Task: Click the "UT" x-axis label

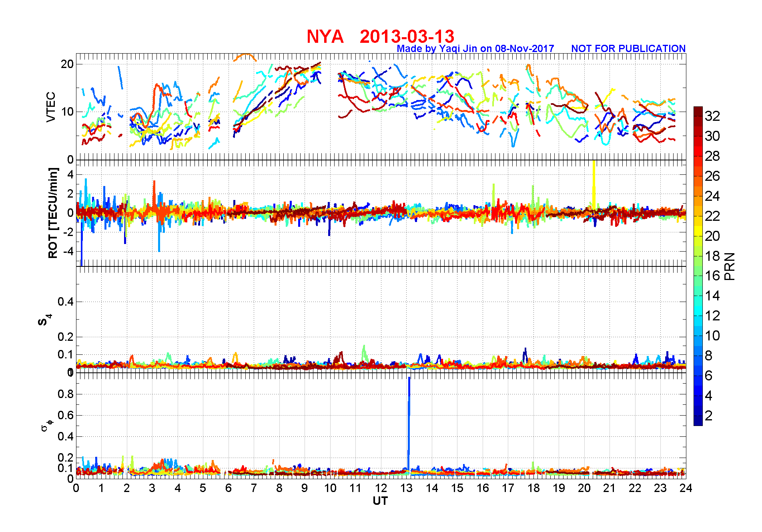Action: 380,501
